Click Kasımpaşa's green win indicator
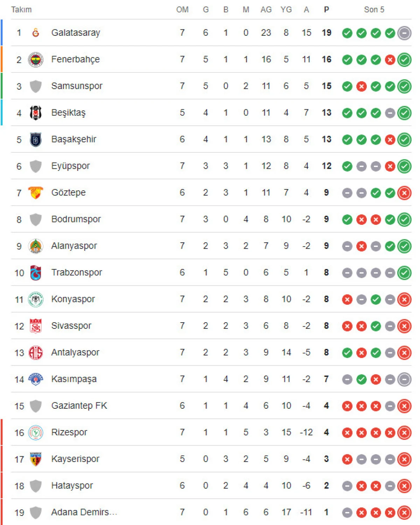 (x=362, y=379)
